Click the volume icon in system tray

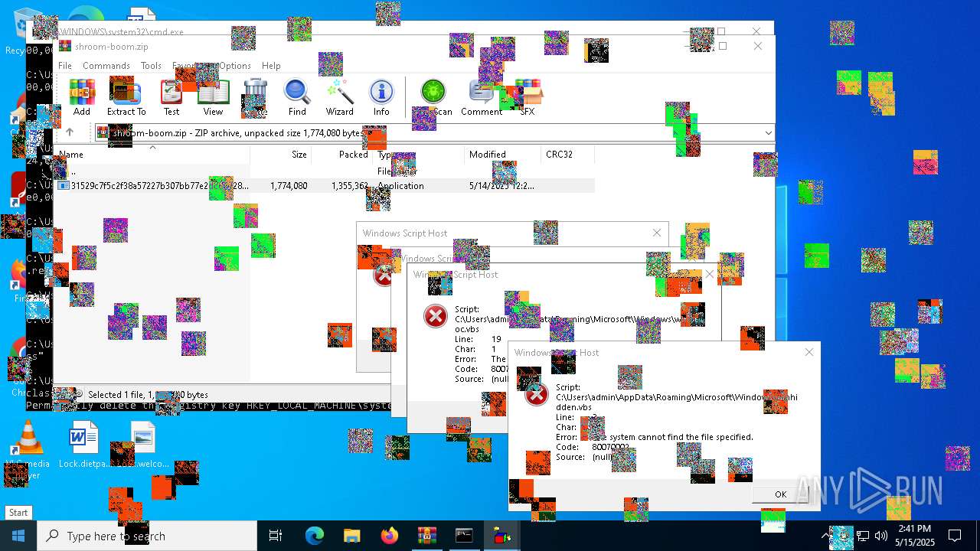tap(880, 536)
